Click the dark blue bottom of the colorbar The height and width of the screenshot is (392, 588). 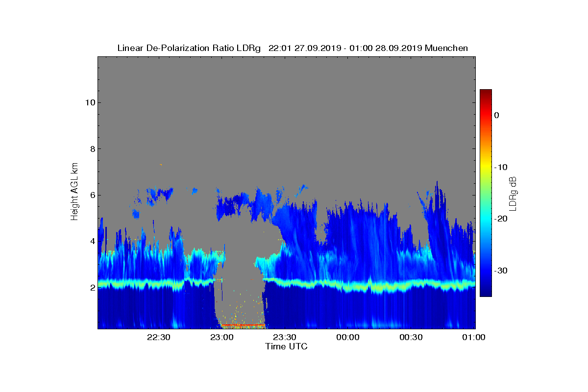[x=486, y=293]
